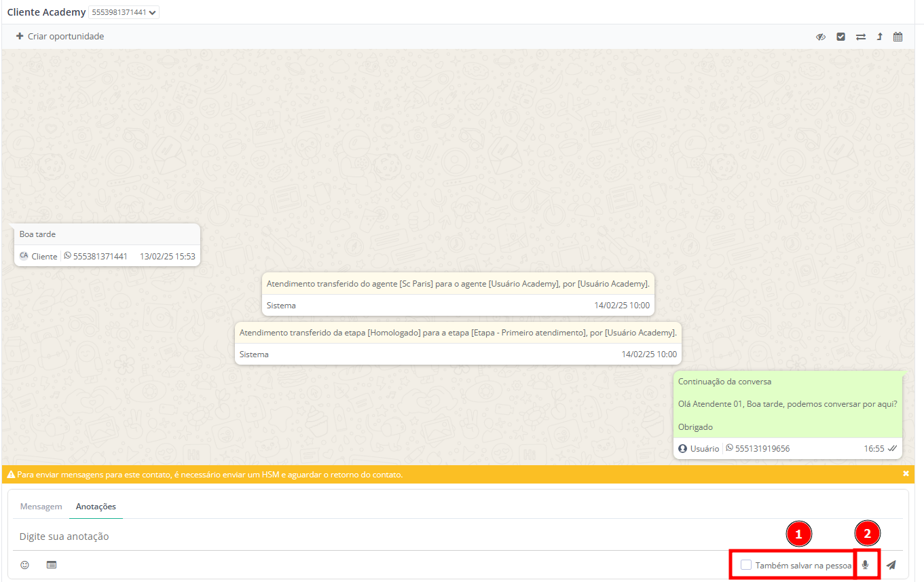Select the Anotações tab
This screenshot has width=924, height=582.
96,507
